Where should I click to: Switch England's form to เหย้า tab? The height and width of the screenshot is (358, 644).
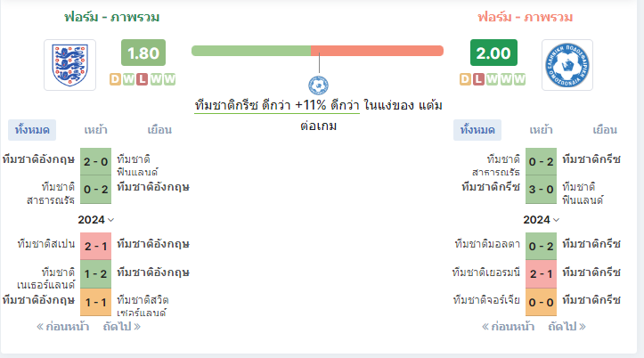95,130
